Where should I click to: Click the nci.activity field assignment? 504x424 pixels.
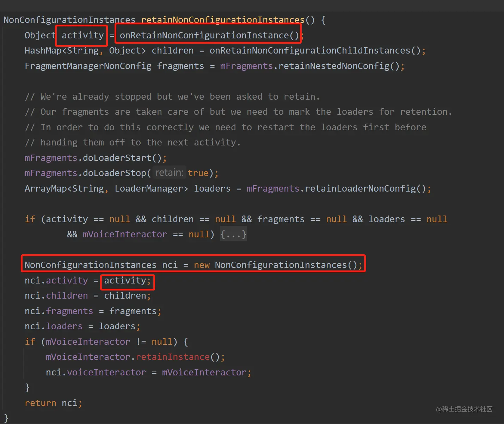(56, 280)
